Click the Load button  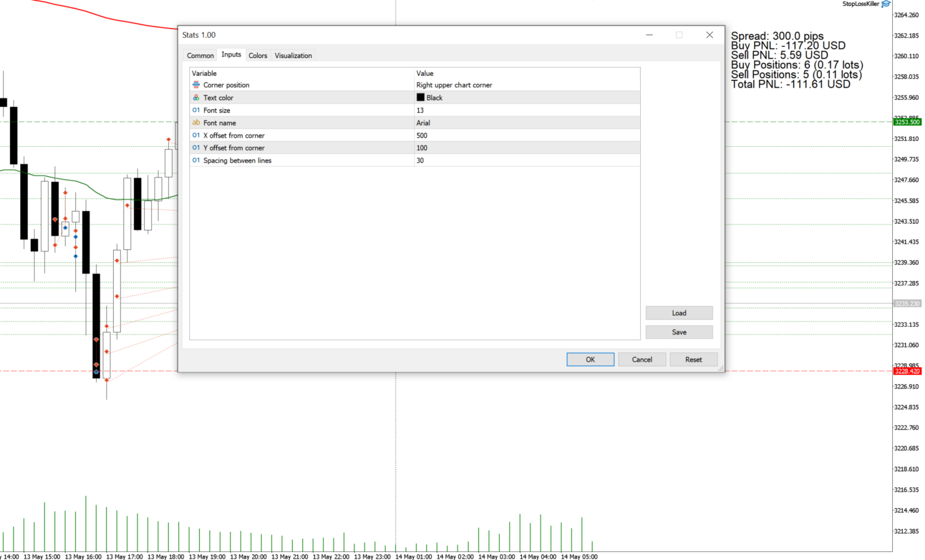[679, 313]
